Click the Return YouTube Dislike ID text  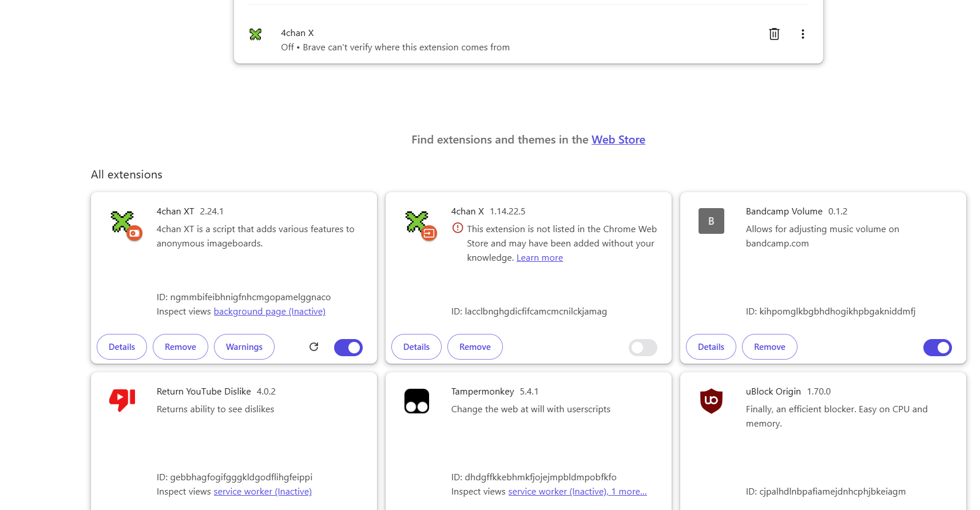coord(235,477)
